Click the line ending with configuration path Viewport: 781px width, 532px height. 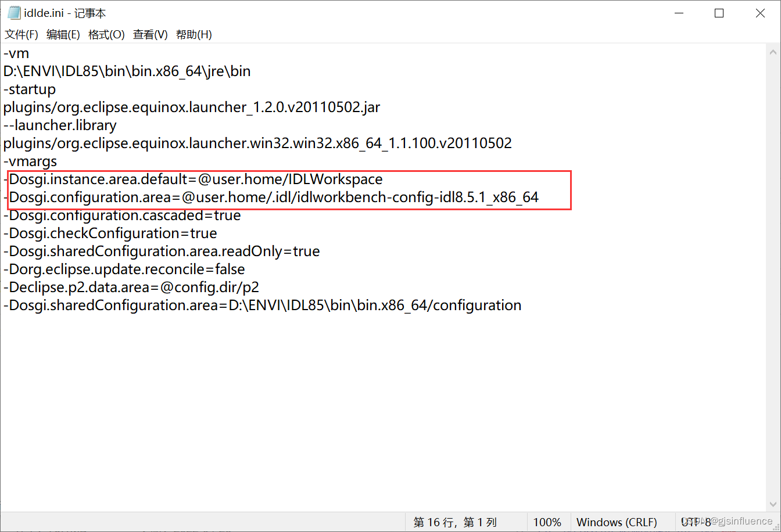[261, 305]
